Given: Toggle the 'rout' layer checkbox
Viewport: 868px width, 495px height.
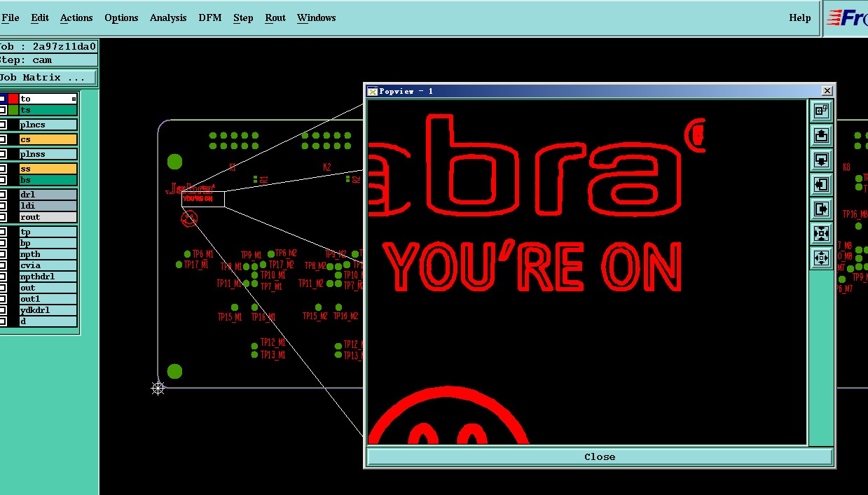Looking at the screenshot, I should click(3, 217).
